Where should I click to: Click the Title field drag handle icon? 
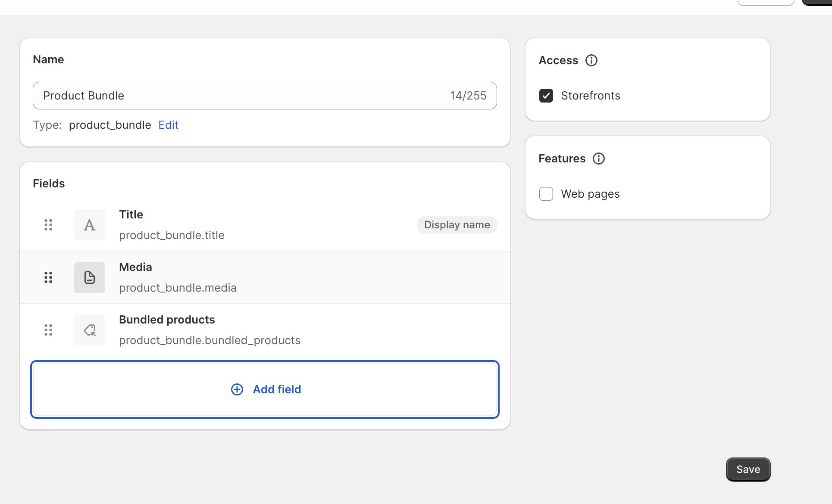point(48,224)
